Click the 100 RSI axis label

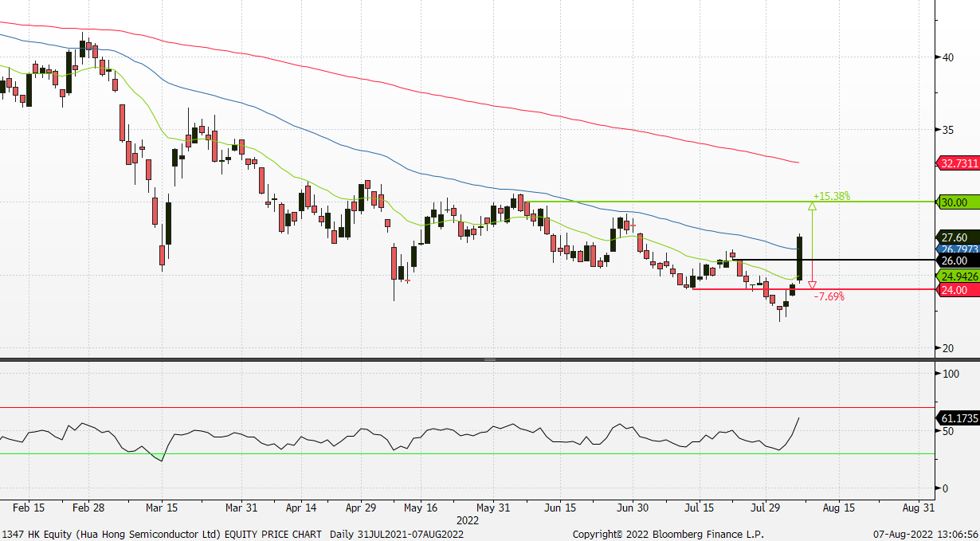(951, 374)
